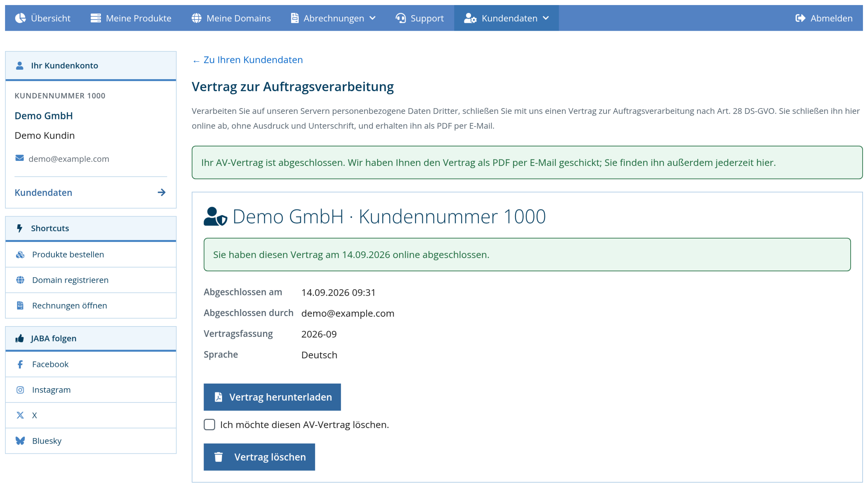Open the Domain registrieren shortcut
The image size is (868, 487).
pyautogui.click(x=90, y=280)
